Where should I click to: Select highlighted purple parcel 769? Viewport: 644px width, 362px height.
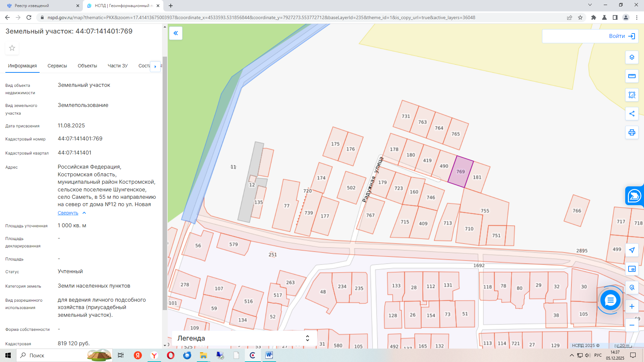461,172
